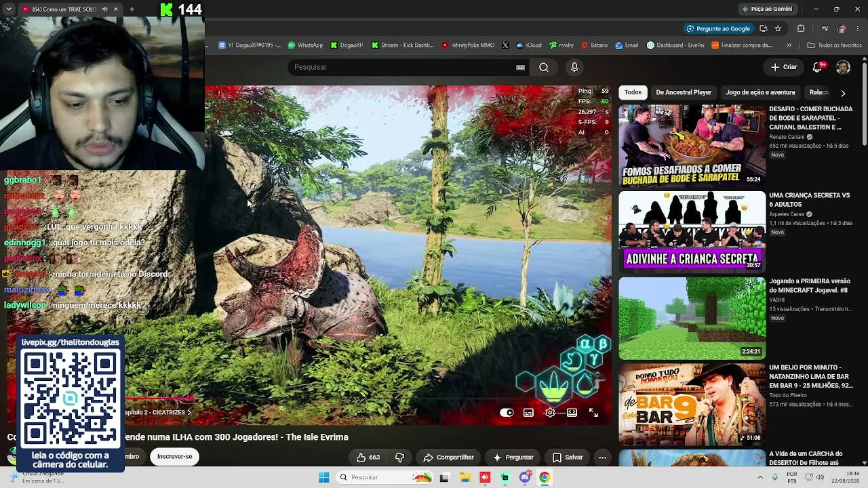Click the YouTube search magnifier button
868x488 pixels.
pyautogui.click(x=544, y=67)
